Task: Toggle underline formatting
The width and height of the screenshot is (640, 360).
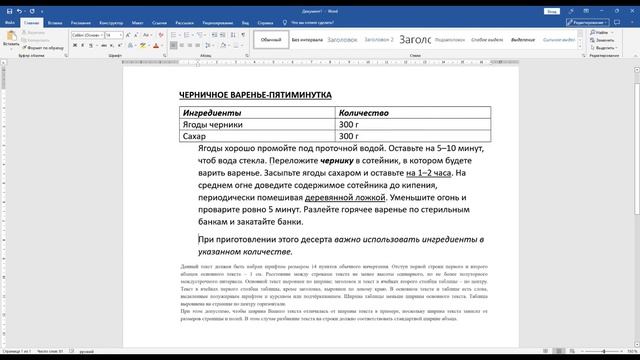Action: coord(91,45)
